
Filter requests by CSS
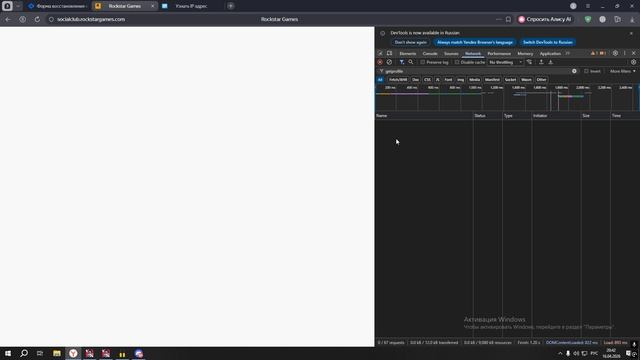(427, 80)
